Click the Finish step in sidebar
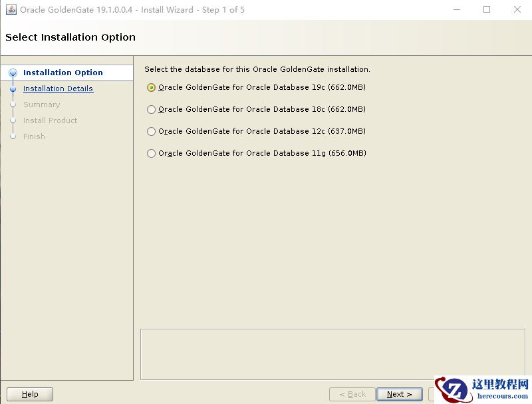 point(34,136)
